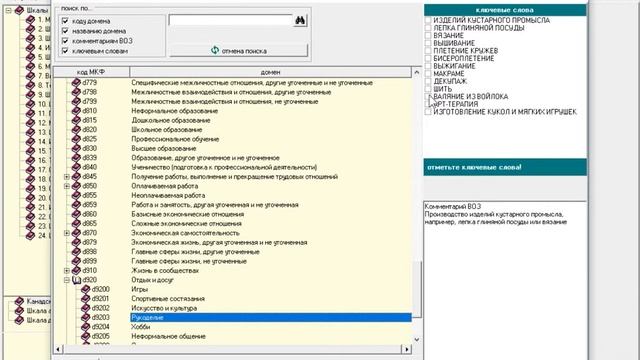Click the book icon beside d860
Image resolution: width=640 pixels, height=360 pixels.
(x=76, y=214)
